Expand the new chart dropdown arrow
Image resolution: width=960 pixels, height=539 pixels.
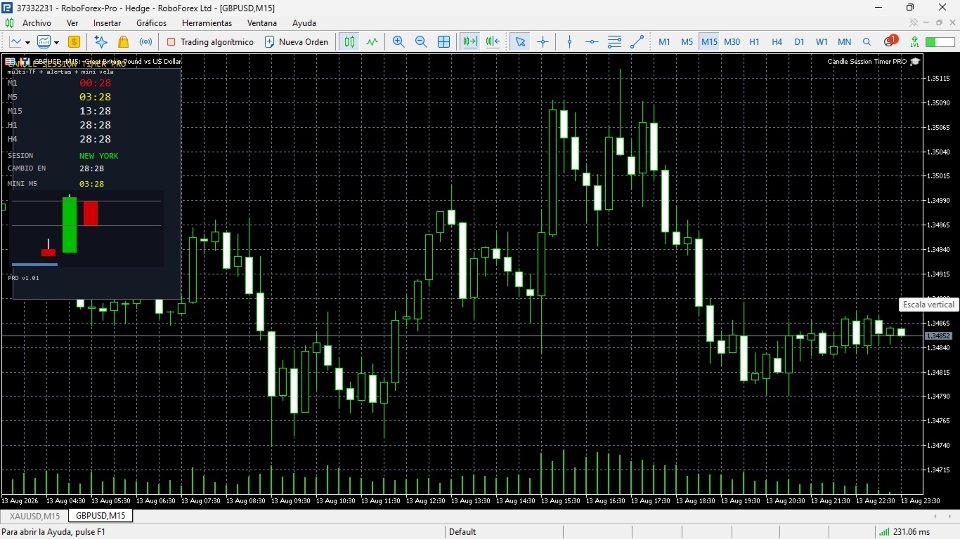(28, 42)
